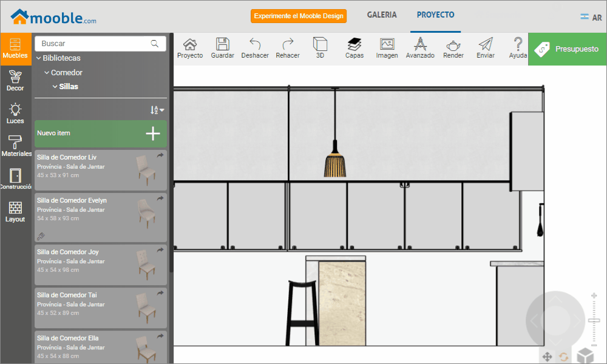Click the '54 x 58 x 93 cm' text

point(58,218)
